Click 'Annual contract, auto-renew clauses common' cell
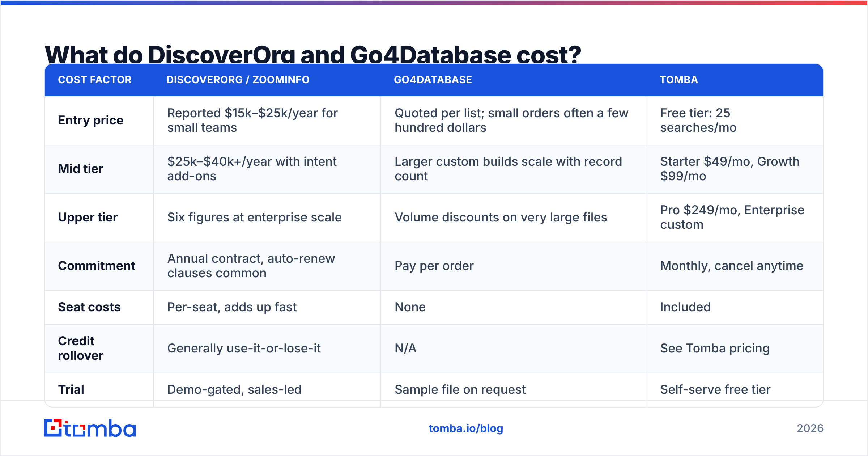This screenshot has width=868, height=456. point(251,266)
